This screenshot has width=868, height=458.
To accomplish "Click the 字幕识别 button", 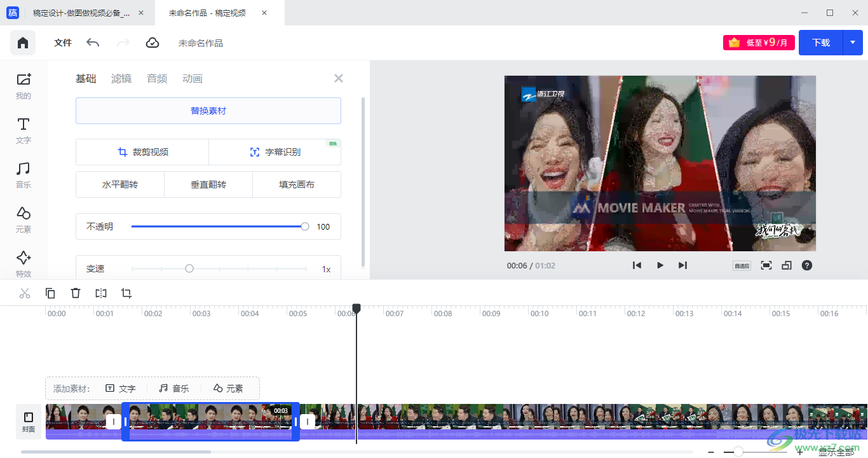I will click(x=275, y=152).
